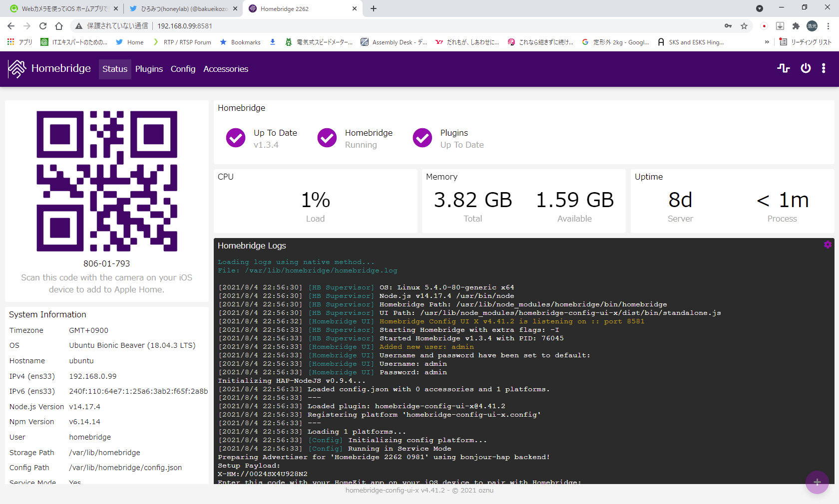Click the Node.js Version v14.17.4 value
This screenshot has height=504, width=839.
85,407
